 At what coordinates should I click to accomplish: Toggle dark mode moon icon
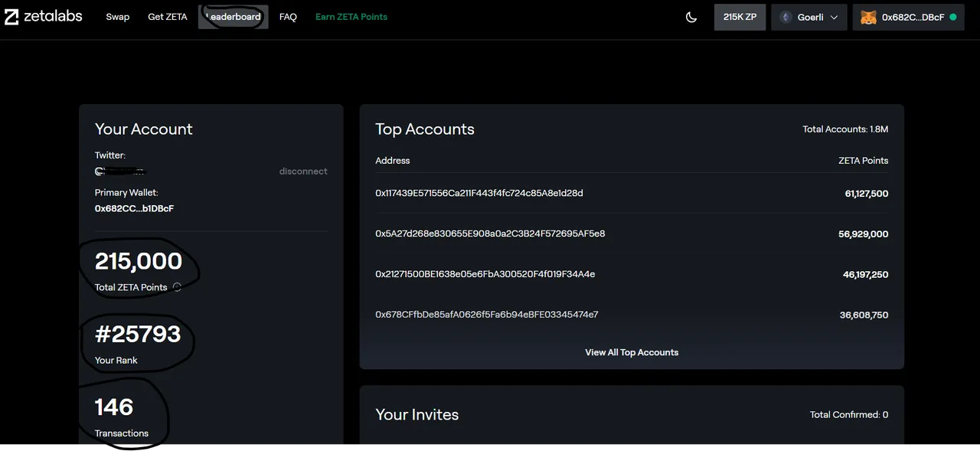click(x=691, y=17)
